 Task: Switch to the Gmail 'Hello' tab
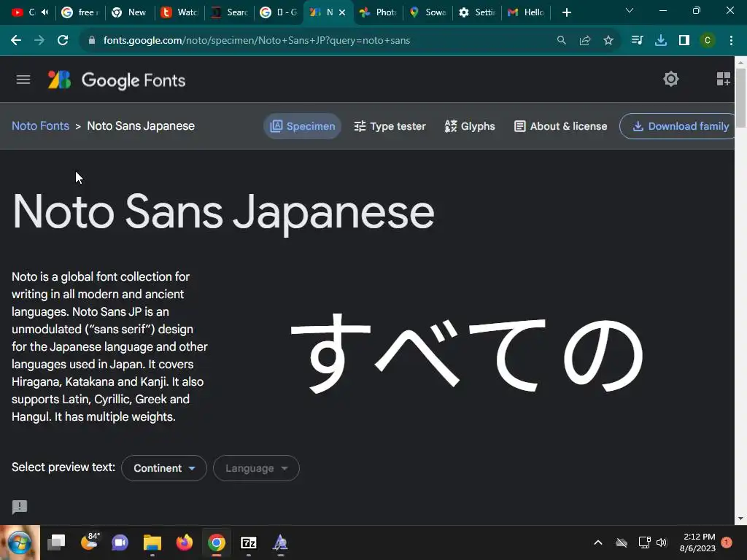click(x=527, y=12)
